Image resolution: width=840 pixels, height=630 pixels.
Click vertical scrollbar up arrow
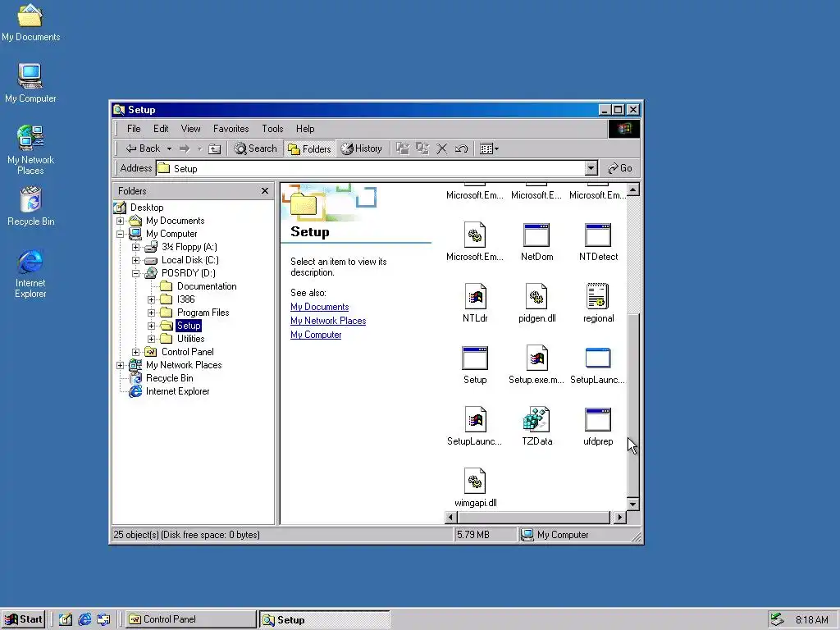[633, 189]
